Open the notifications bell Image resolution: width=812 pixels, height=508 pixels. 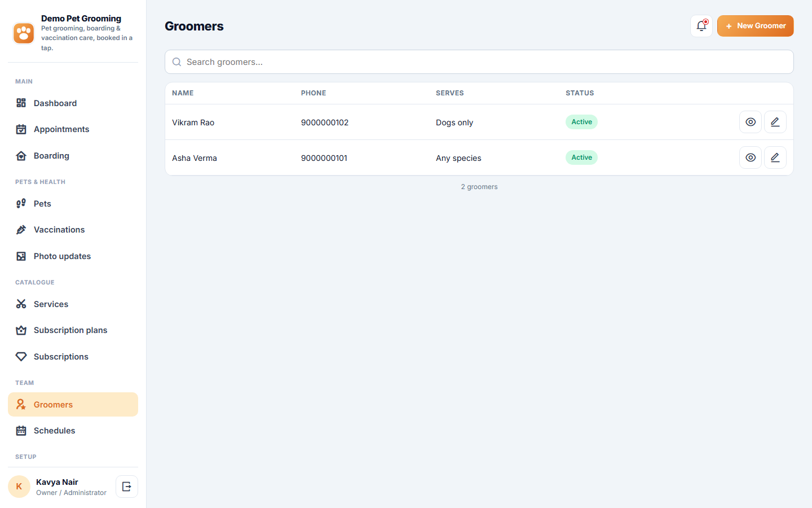701,26
